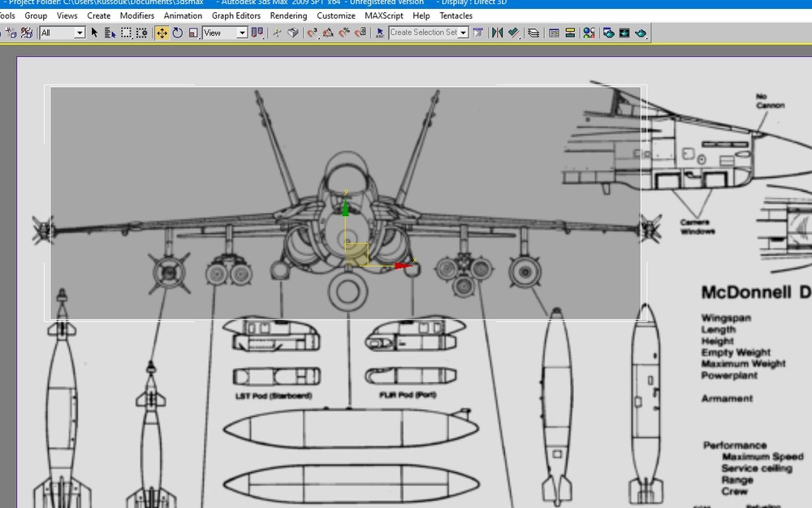Open the Schematic View
The height and width of the screenshot is (508, 812).
pos(570,33)
